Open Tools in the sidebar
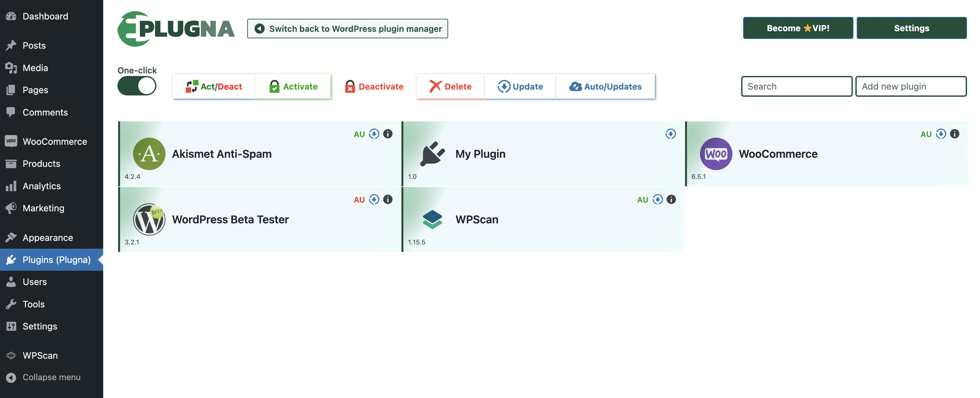This screenshot has width=980, height=398. [51, 304]
